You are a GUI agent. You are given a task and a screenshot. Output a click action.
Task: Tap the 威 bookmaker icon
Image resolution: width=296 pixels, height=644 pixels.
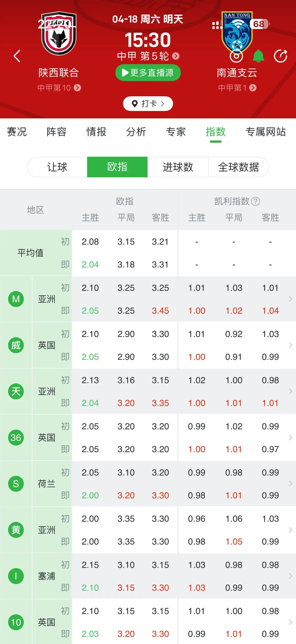(x=16, y=345)
